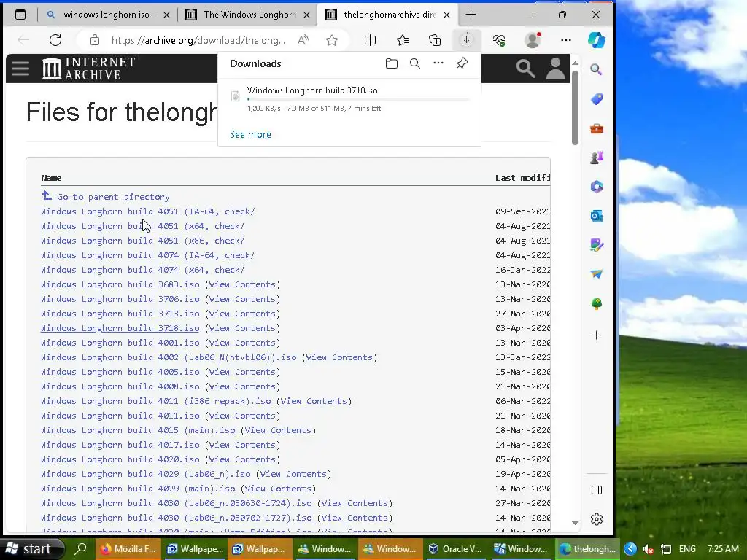This screenshot has width=747, height=560.
Task: Select the 'thelonghornarchive' tab
Action: (388, 15)
